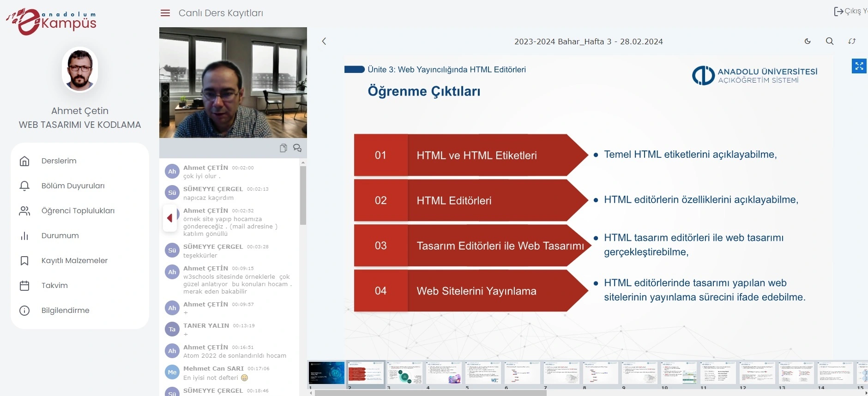The image size is (868, 396).
Task: Click the slide item 'Web Sitelerini Yayınlama'
Action: 476,291
